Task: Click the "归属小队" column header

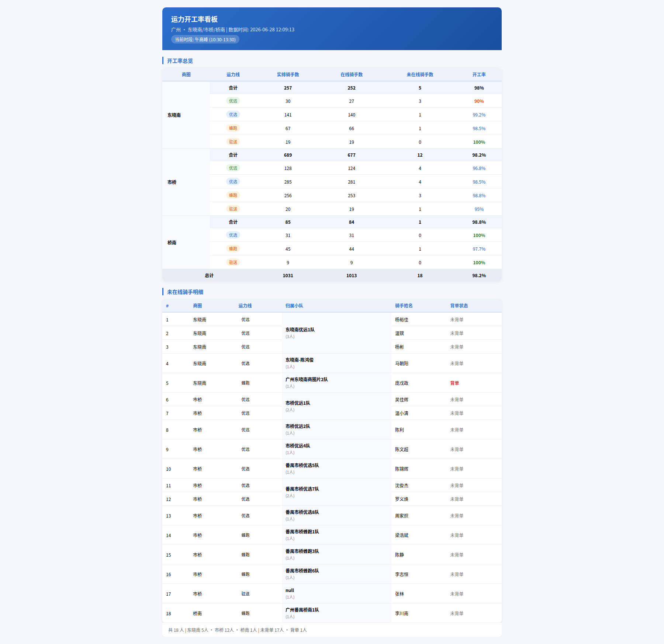Action: pyautogui.click(x=294, y=306)
